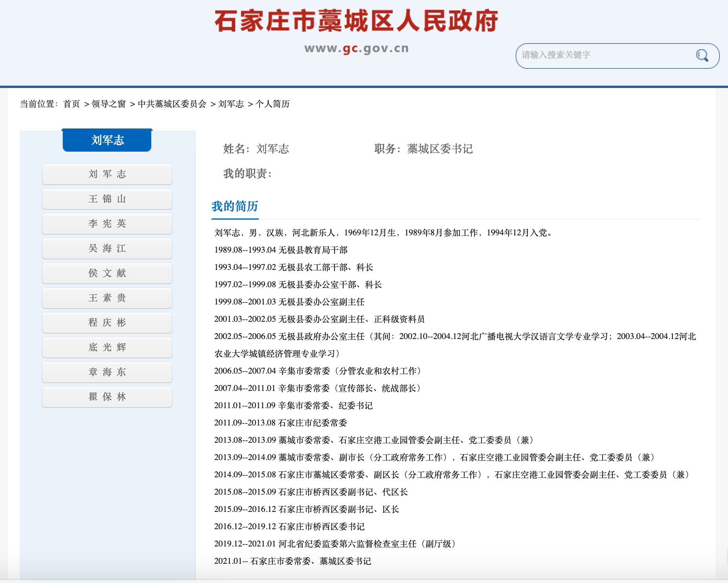Screen dimensions: 728x583
Task: Click the line '2019.12--2021.01 河北省纪委监委'
Action: [x=336, y=544]
